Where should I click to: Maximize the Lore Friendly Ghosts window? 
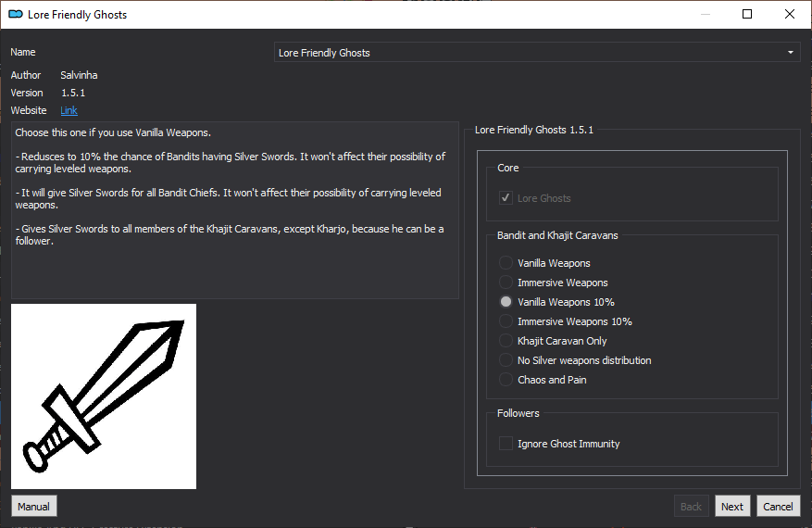point(747,14)
